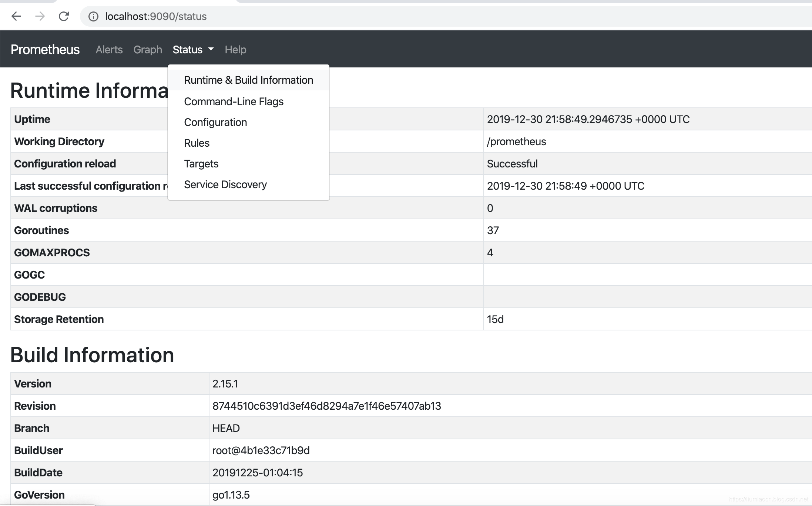The height and width of the screenshot is (506, 812).
Task: Open Targets from the Status menu
Action: pos(249,164)
